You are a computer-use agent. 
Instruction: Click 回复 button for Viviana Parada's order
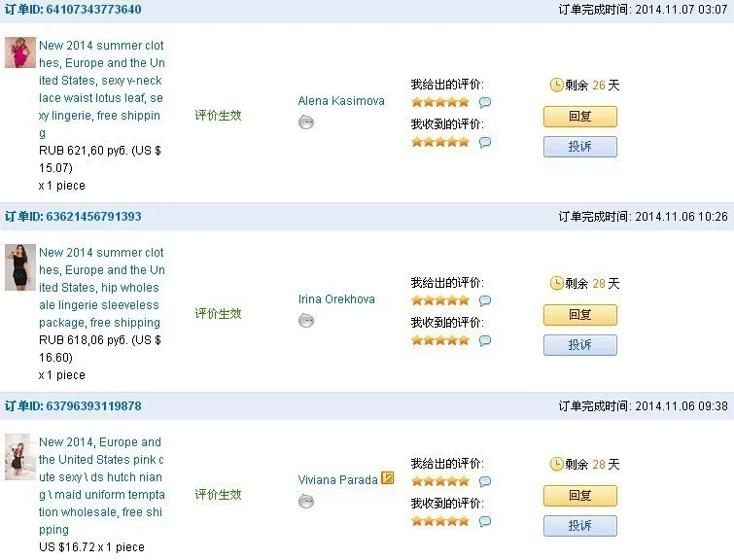[x=580, y=496]
